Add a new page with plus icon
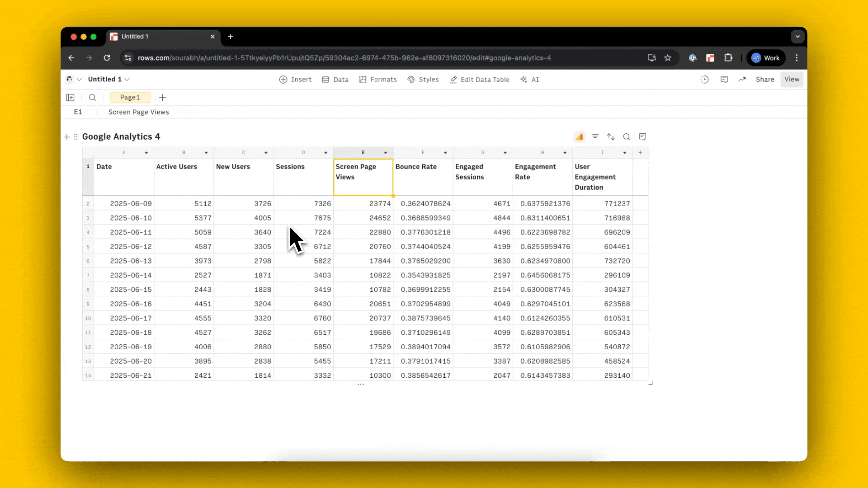The height and width of the screenshot is (488, 868). click(x=163, y=98)
